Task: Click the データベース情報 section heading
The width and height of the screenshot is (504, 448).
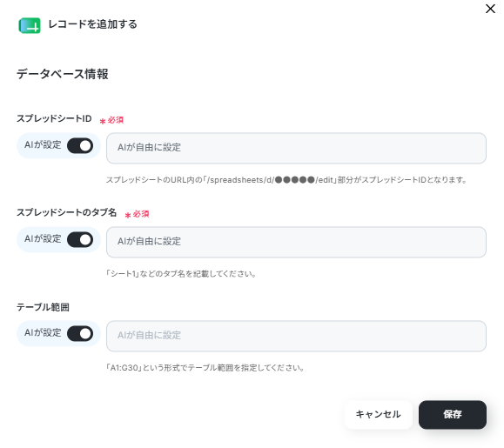Action: coord(63,74)
